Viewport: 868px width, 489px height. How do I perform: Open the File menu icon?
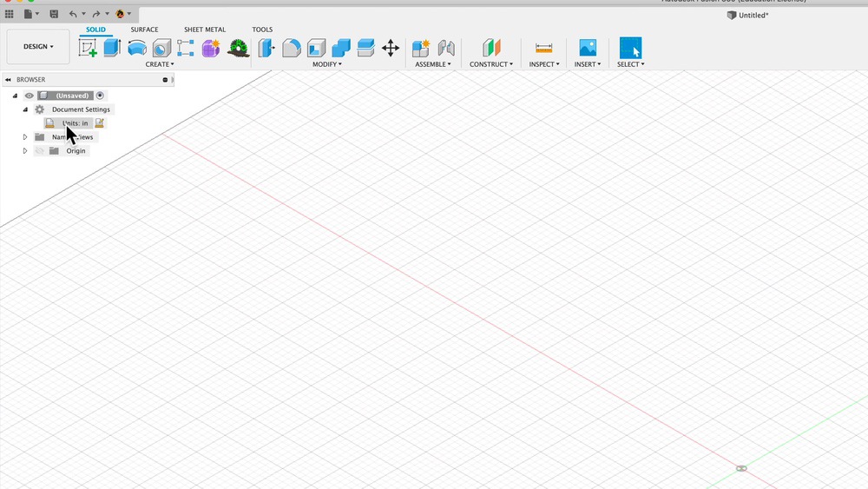29,14
